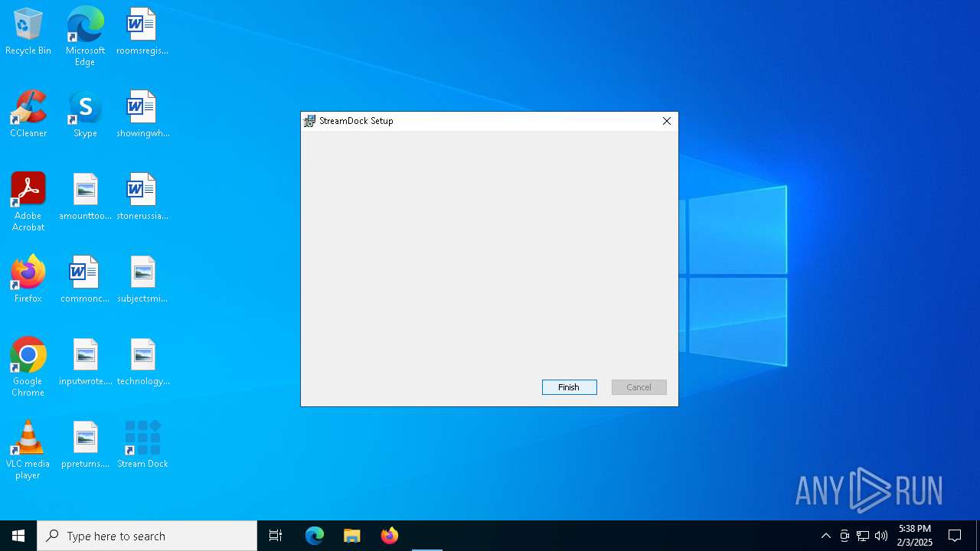Open the Recycle Bin desktop icon
The width and height of the screenshot is (980, 551).
(x=28, y=31)
